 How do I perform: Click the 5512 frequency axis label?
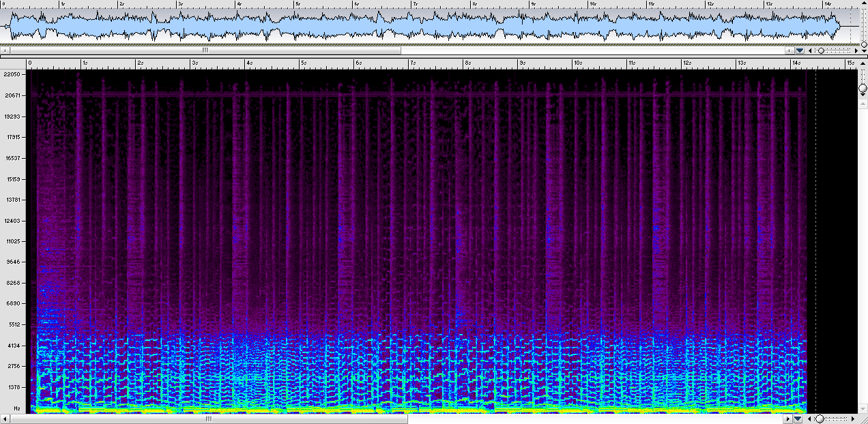13,324
